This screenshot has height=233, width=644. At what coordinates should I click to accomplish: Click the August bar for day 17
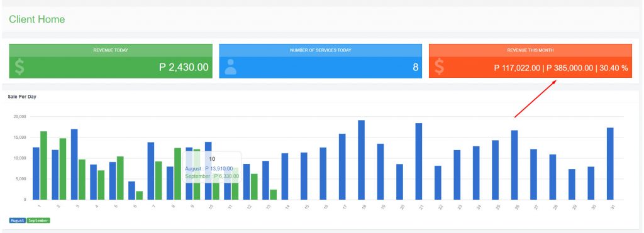[342, 167]
